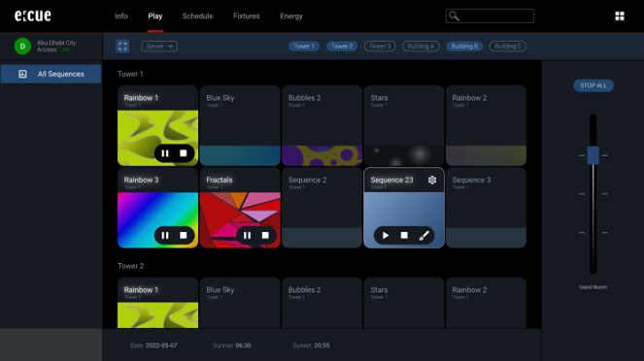Pause the Rainbow 3 sequence
The image size is (644, 361).
pyautogui.click(x=165, y=236)
